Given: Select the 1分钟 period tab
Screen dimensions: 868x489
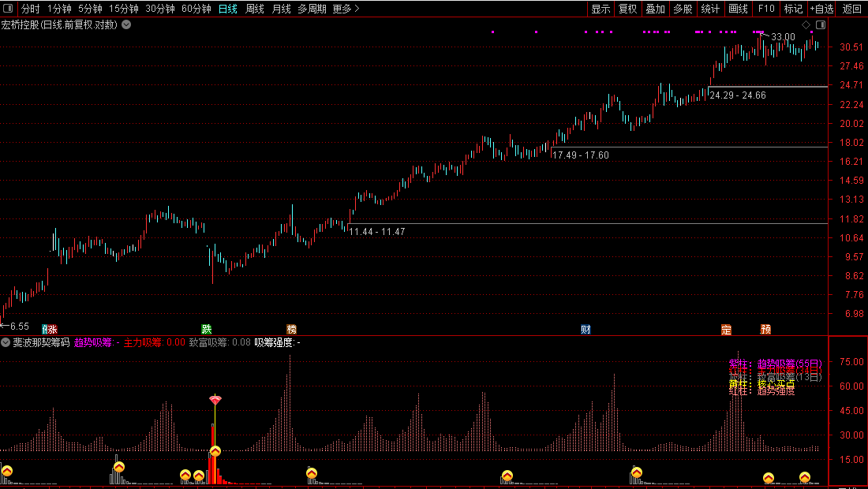Looking at the screenshot, I should pyautogui.click(x=59, y=9).
